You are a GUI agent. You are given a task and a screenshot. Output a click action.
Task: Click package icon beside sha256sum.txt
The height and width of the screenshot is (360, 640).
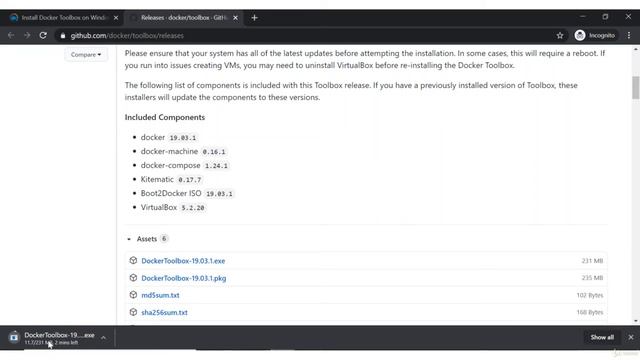tap(133, 312)
